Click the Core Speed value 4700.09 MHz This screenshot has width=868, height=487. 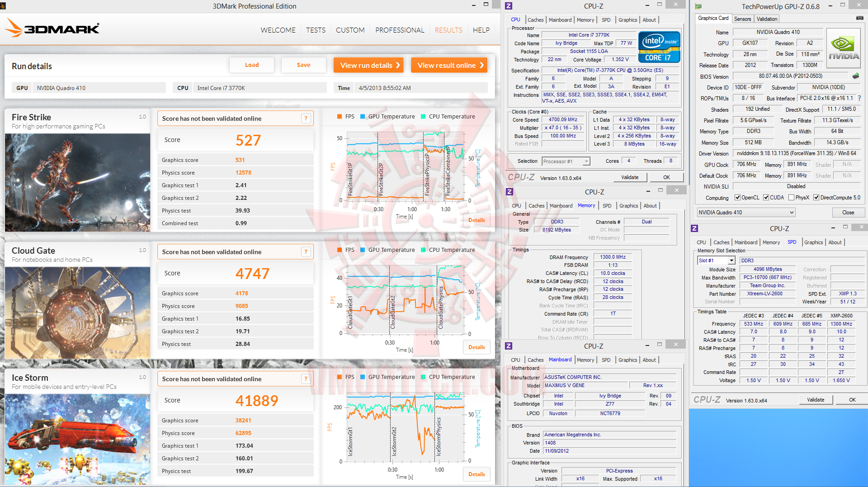tap(563, 120)
